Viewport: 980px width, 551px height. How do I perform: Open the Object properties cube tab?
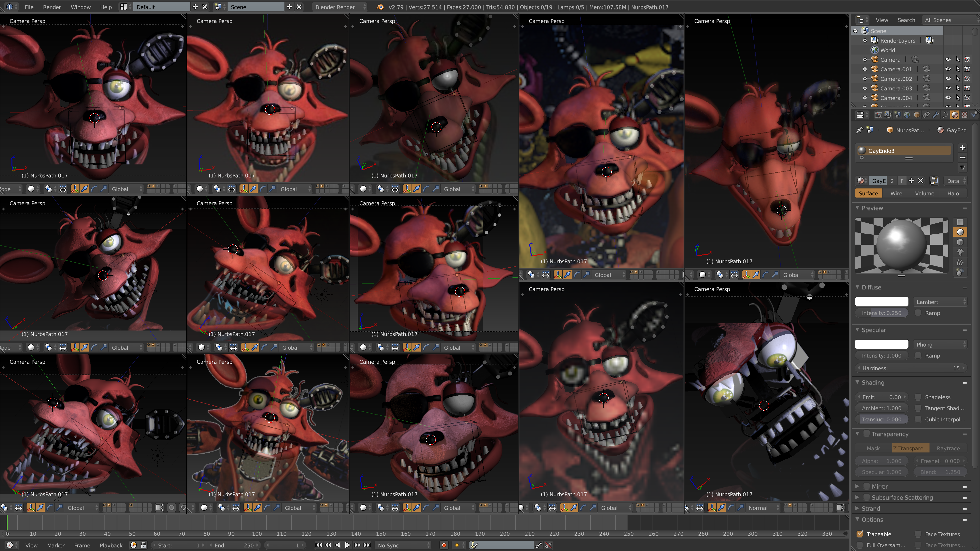pyautogui.click(x=916, y=115)
